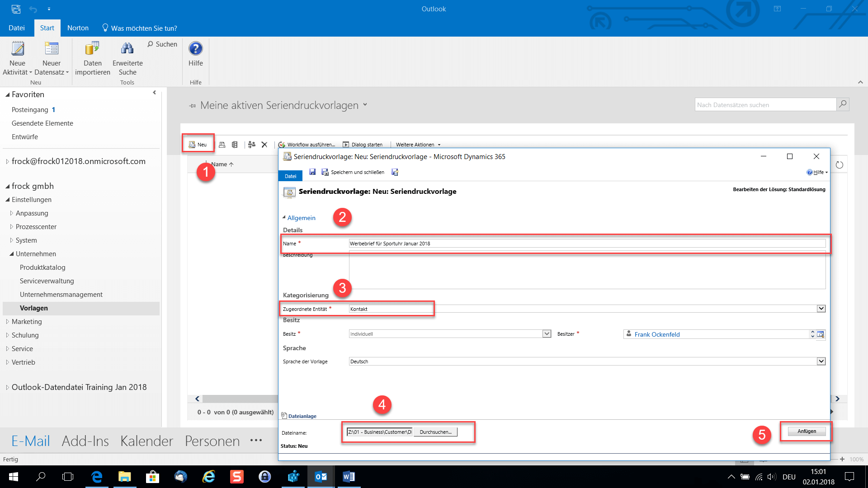The width and height of the screenshot is (868, 488).
Task: Expand the Anpassung tree node
Action: (x=12, y=213)
